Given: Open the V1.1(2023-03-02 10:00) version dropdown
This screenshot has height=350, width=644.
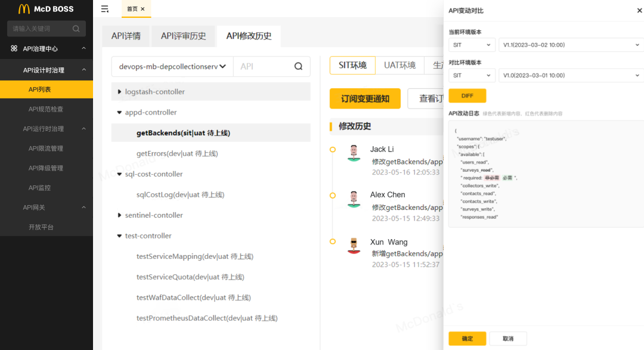Looking at the screenshot, I should (571, 45).
